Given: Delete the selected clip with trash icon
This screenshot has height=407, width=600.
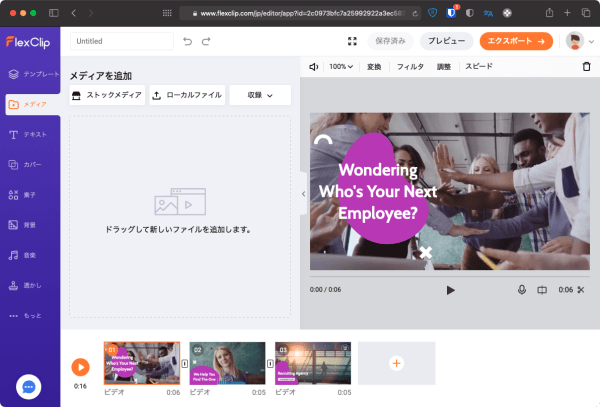Looking at the screenshot, I should tap(586, 67).
